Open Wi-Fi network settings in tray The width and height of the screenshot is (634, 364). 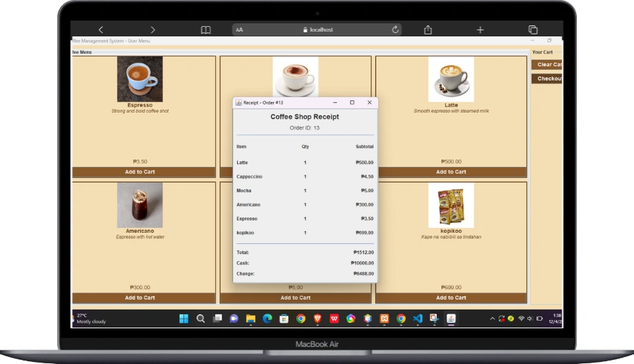pos(521,319)
